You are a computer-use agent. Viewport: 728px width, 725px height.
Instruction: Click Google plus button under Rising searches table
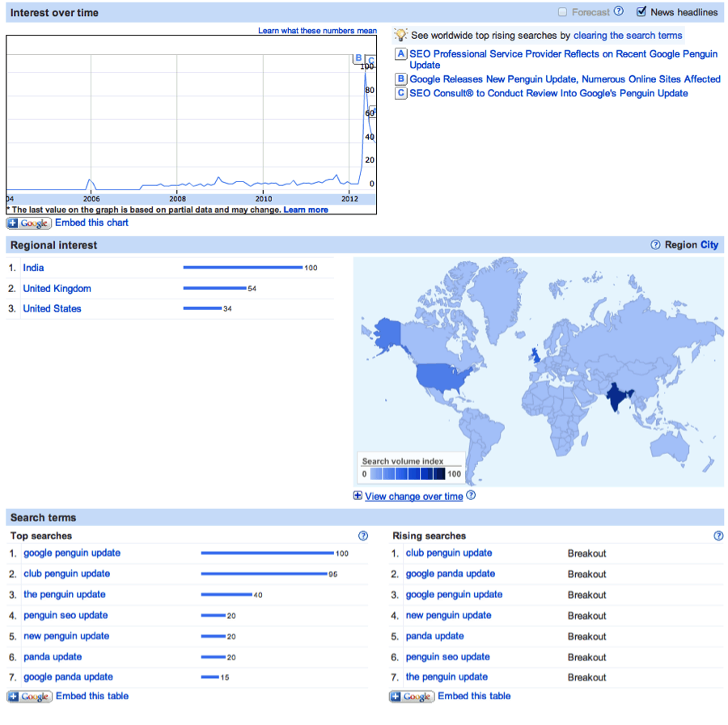point(412,696)
